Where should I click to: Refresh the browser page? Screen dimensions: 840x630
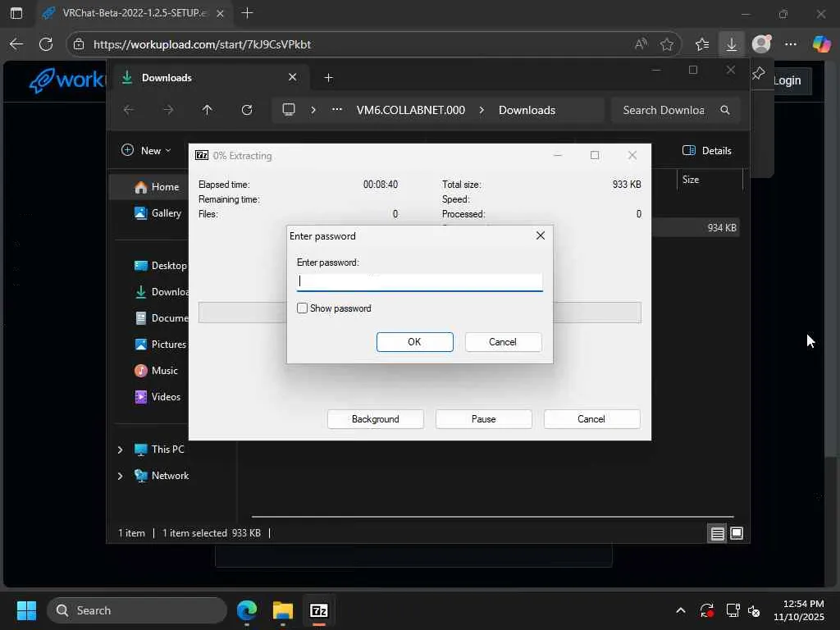[x=46, y=44]
